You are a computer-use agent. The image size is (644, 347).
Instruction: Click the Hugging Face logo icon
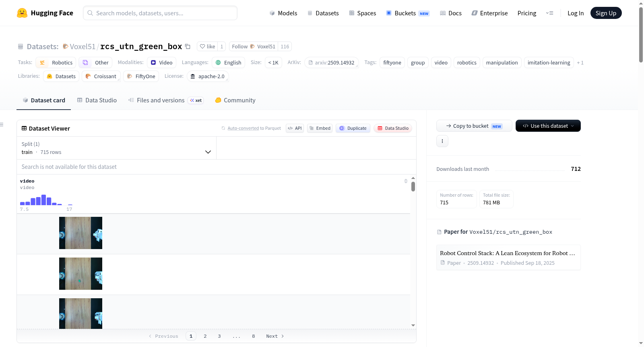tap(22, 13)
